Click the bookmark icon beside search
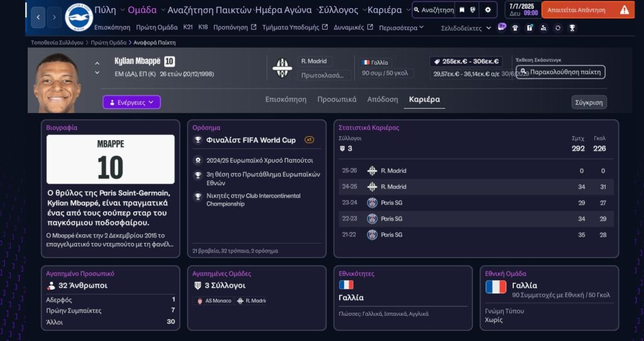Screen dimensions: 644x341 (x=462, y=10)
